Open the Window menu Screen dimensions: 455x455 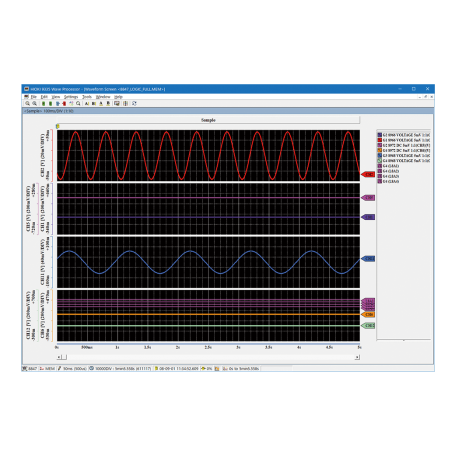point(103,97)
